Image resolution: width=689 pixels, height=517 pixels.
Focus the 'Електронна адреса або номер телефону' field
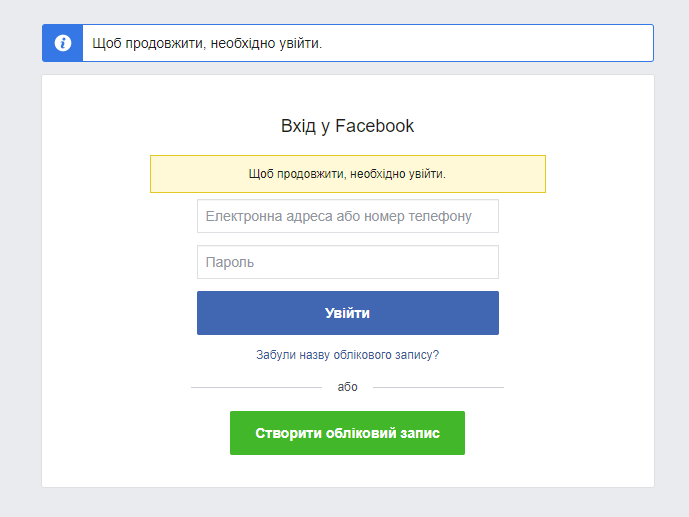tap(347, 216)
